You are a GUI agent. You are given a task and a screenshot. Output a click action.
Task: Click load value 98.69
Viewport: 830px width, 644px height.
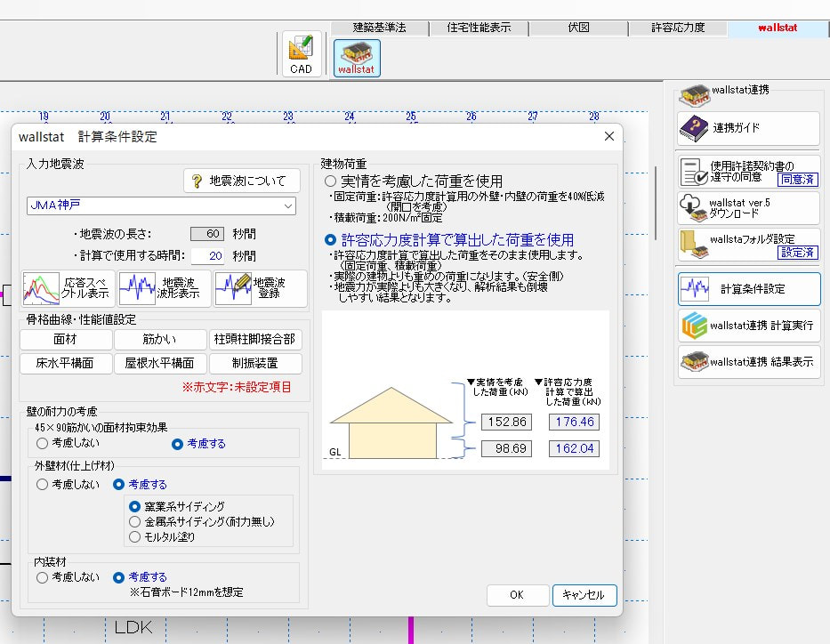point(506,448)
